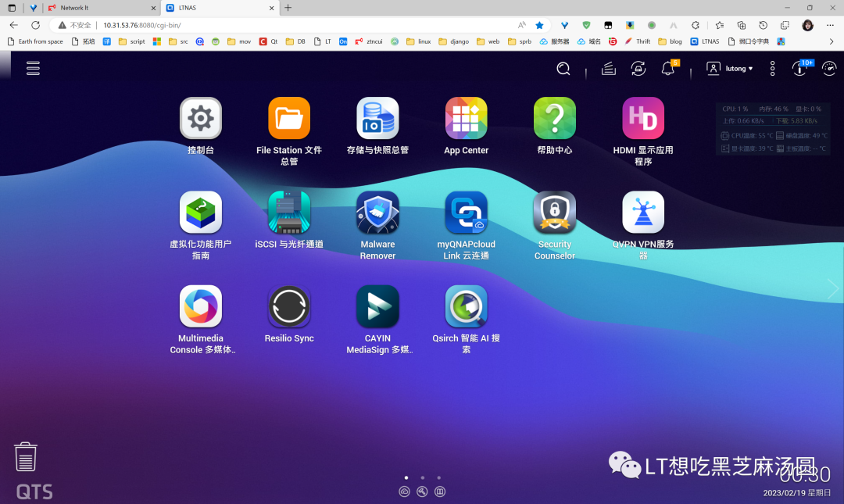Go to next desktop page arrow

click(833, 289)
